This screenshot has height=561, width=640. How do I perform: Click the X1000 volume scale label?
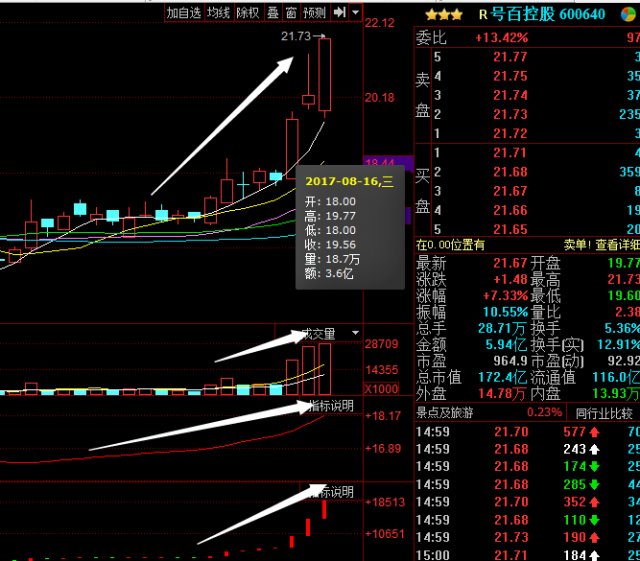381,389
